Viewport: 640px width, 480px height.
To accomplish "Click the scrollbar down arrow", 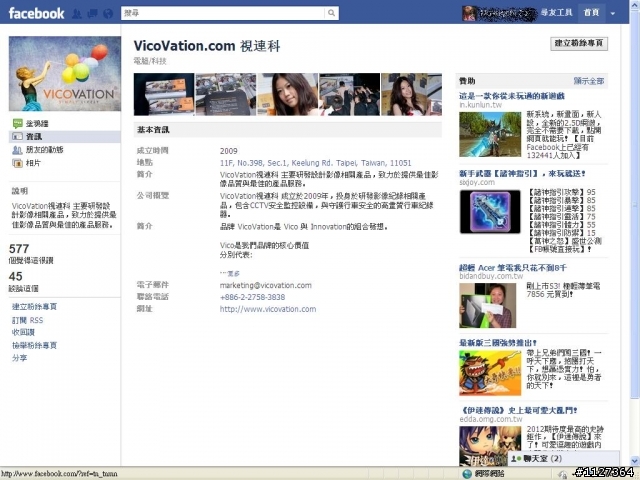I will tap(635, 461).
